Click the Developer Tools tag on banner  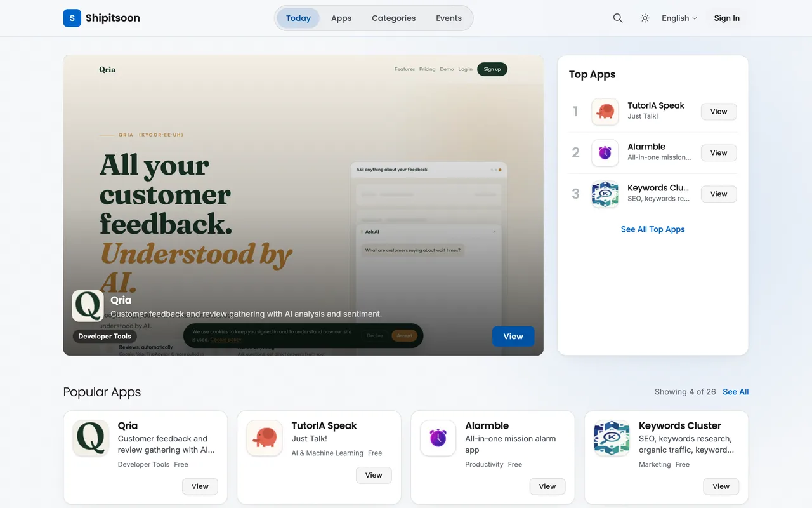pyautogui.click(x=105, y=337)
